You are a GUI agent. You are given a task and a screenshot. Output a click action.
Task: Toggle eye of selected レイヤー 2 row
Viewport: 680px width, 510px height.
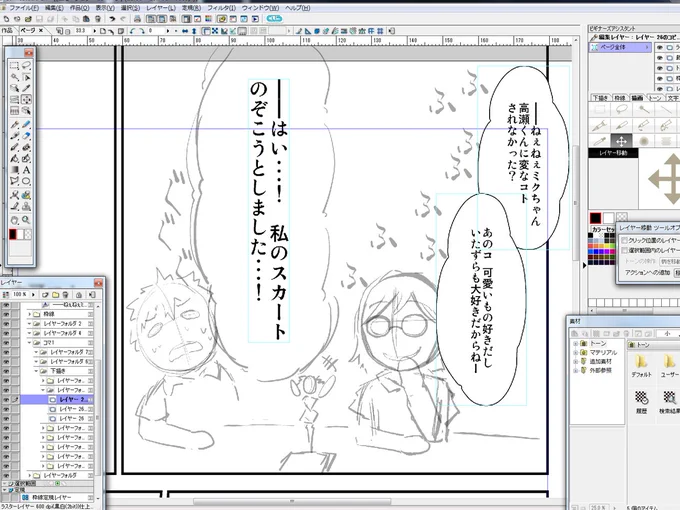click(6, 400)
